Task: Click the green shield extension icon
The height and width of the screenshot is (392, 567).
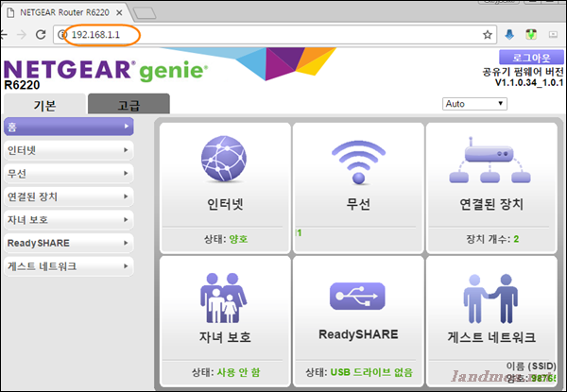Action: pyautogui.click(x=531, y=35)
